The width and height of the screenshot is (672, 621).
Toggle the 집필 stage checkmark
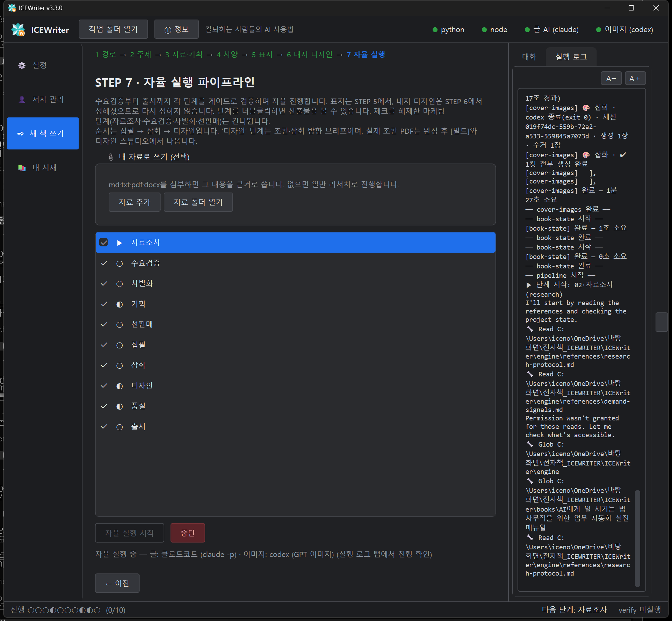click(104, 345)
